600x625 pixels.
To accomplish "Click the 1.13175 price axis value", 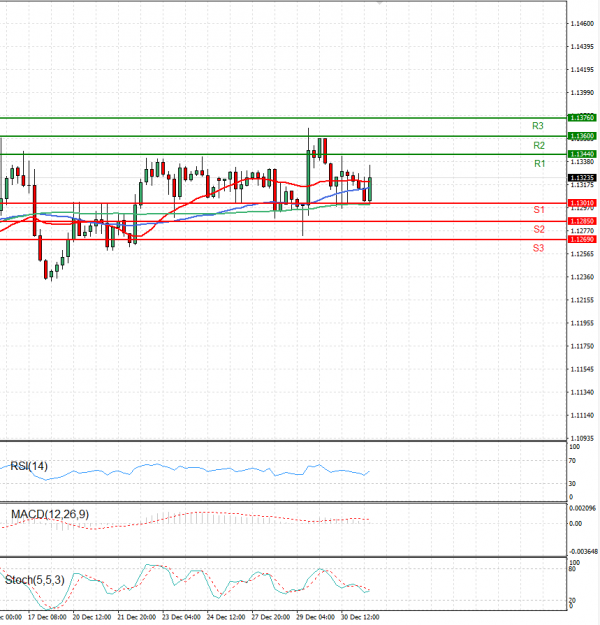I will 582,185.
